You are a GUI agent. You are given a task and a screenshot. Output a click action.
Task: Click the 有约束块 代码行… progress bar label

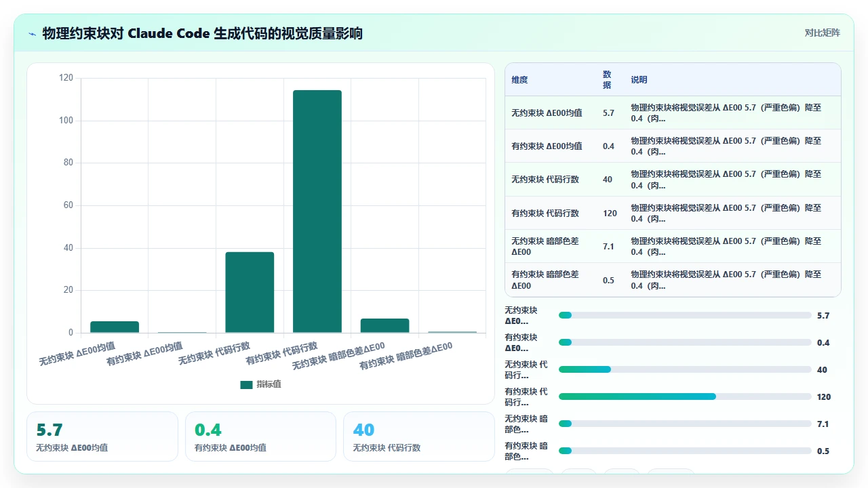[526, 396]
